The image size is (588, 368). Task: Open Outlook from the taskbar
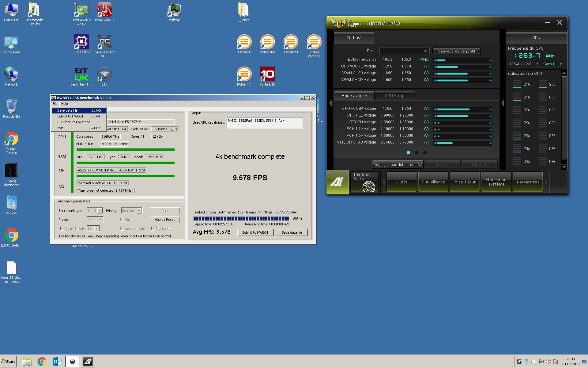click(57, 362)
